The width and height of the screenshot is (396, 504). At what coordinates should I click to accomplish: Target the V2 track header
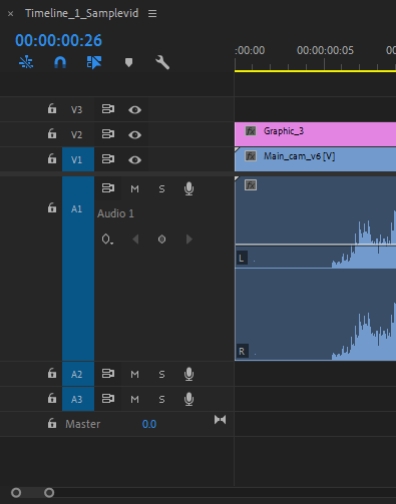77,135
